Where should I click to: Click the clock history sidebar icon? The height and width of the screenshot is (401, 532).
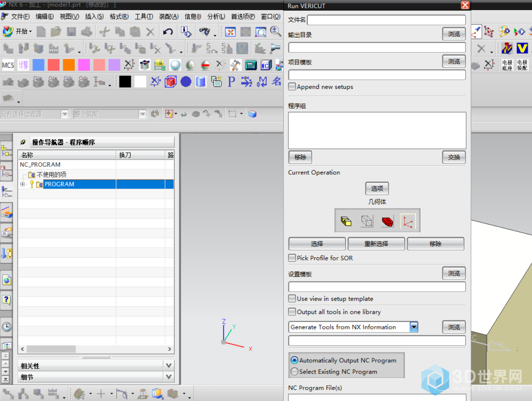[x=7, y=327]
